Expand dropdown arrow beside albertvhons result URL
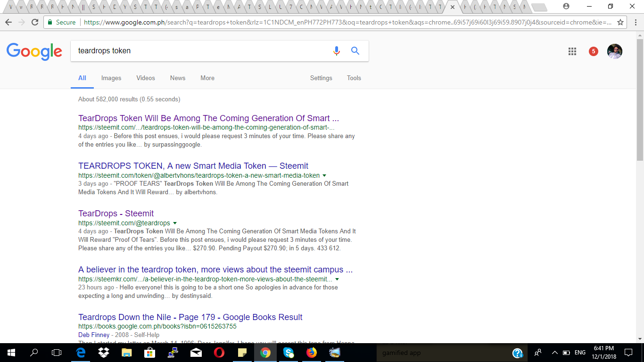 pyautogui.click(x=324, y=176)
